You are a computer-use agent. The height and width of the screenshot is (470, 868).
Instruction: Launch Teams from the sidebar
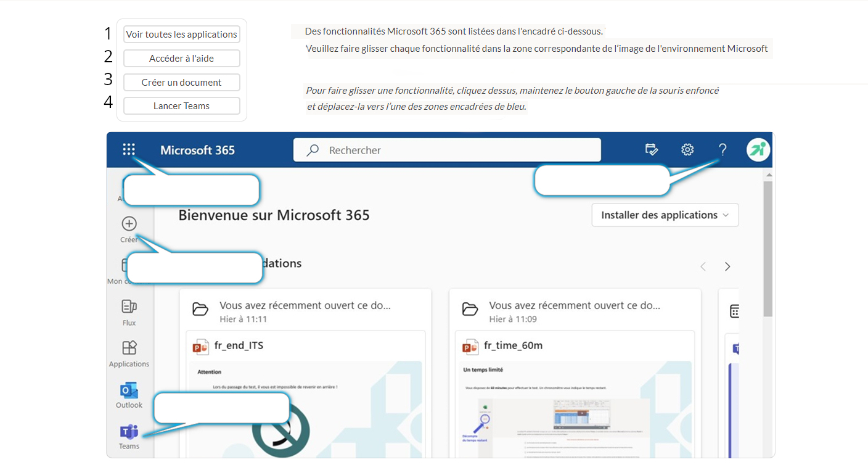129,434
